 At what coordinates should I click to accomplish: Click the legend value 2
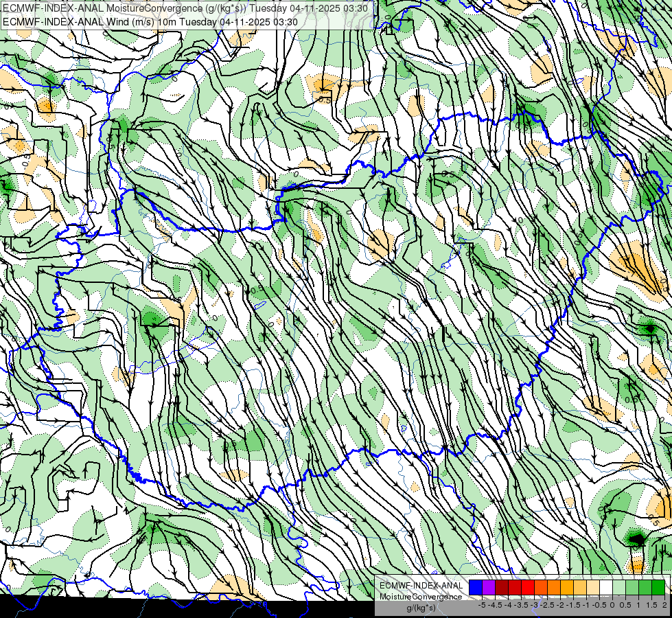(x=664, y=605)
